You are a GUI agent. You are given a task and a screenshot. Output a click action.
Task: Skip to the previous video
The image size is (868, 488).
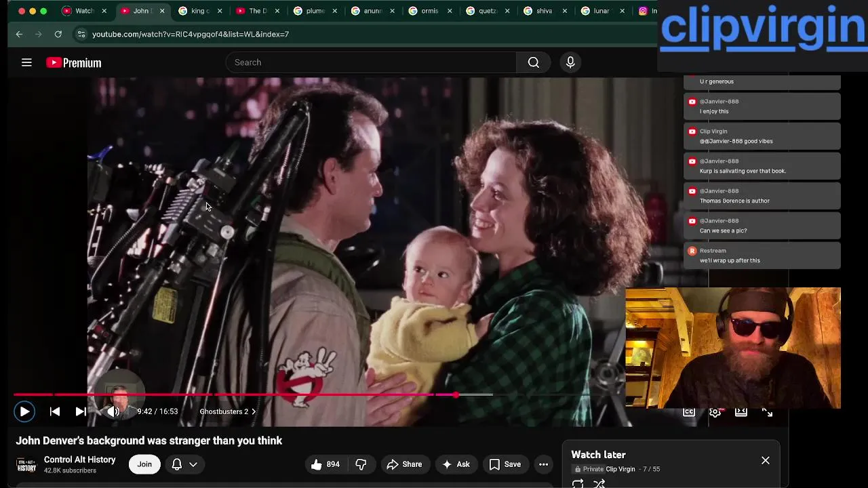tap(55, 411)
